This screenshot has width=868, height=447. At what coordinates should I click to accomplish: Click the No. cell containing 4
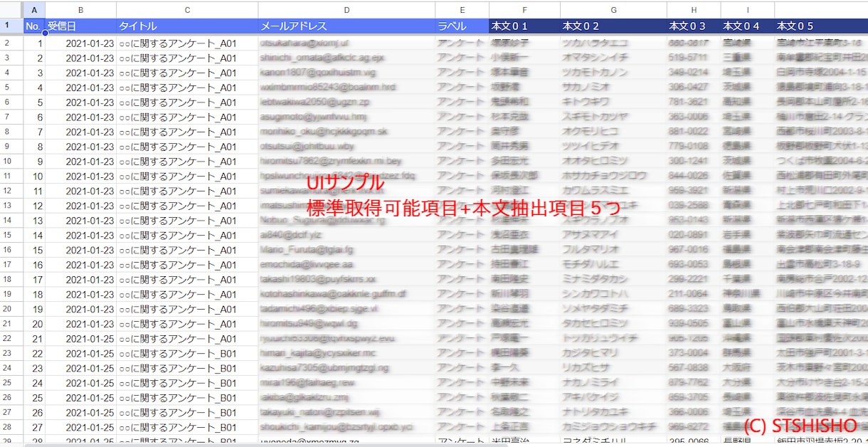pyautogui.click(x=33, y=88)
